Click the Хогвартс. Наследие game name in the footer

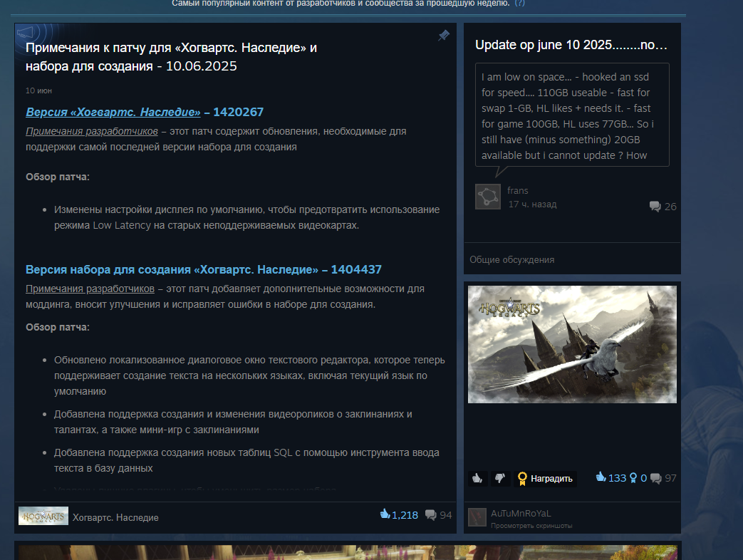tap(115, 517)
